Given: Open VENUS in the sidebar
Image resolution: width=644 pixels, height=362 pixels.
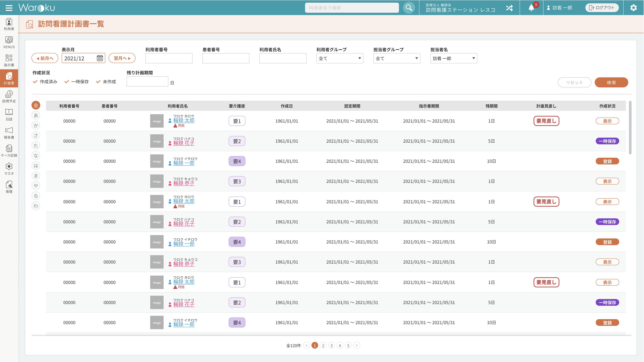Looking at the screenshot, I should pyautogui.click(x=9, y=42).
